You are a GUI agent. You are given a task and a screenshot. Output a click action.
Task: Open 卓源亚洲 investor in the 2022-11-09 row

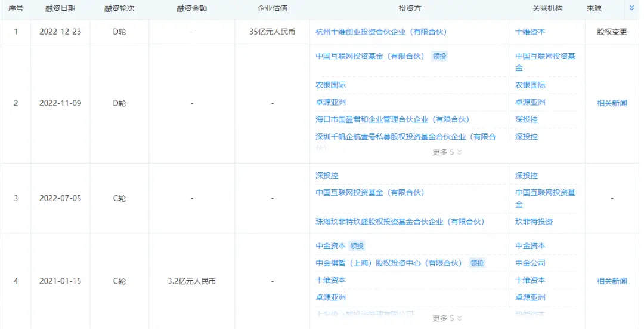click(x=330, y=102)
